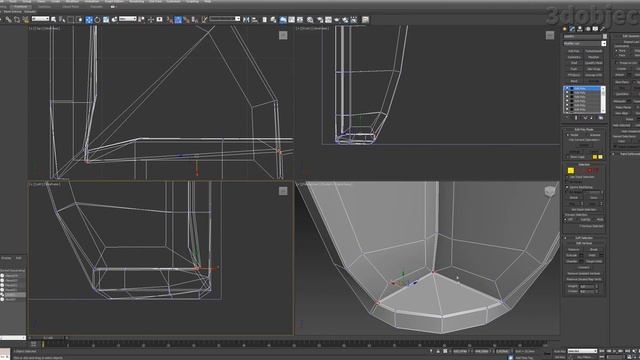Open the Display command panel tab
The image size is (640, 360).
point(595,29)
